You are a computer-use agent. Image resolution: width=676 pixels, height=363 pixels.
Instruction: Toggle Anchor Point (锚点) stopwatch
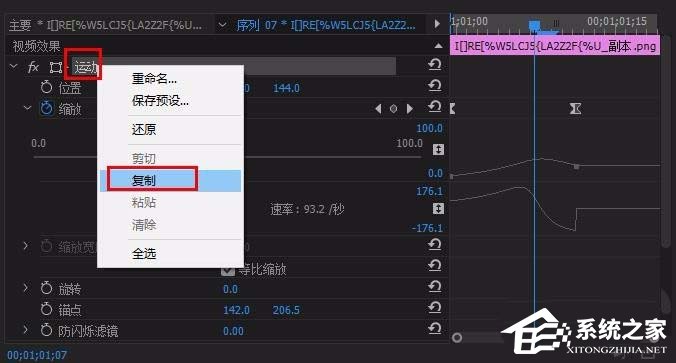pos(46,309)
